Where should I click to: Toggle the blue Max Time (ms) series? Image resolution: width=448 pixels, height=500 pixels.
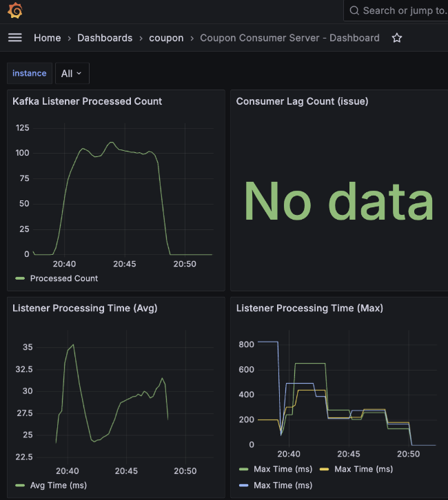283,486
